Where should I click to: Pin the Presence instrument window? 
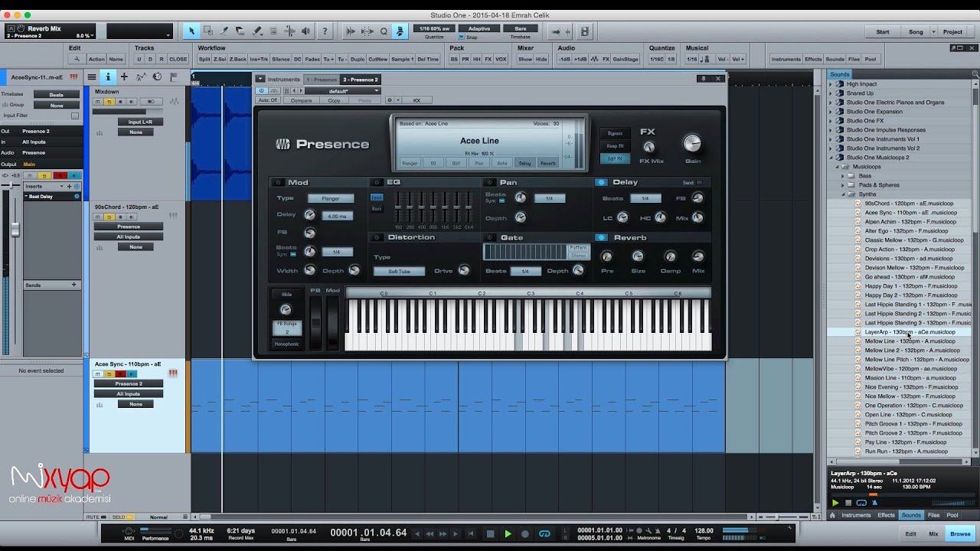click(702, 78)
